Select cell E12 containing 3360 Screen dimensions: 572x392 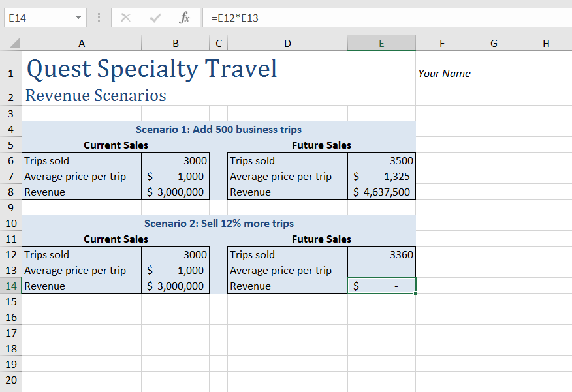(x=381, y=254)
